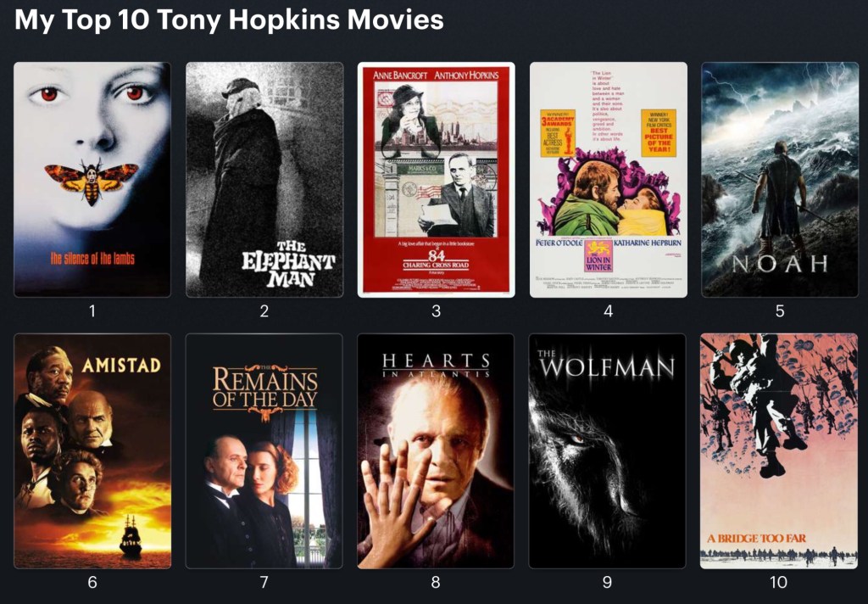Select The Elephant Man poster
The width and height of the screenshot is (868, 604).
(264, 180)
